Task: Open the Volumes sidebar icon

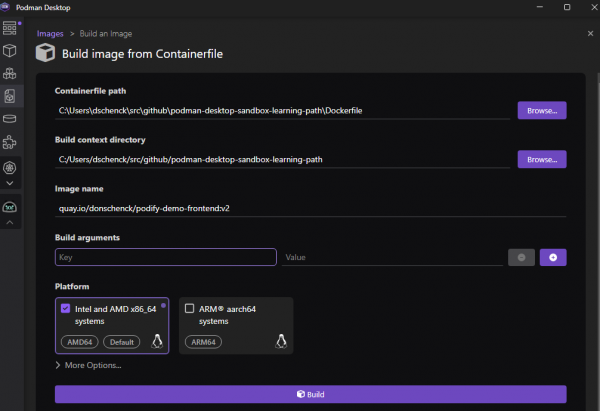Action: tap(9, 120)
